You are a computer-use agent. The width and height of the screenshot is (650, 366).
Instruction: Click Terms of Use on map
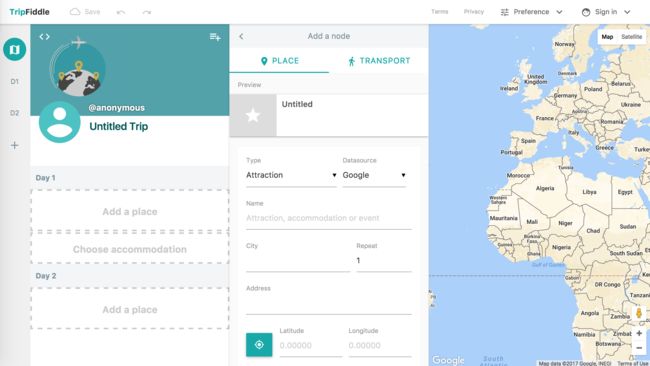(x=633, y=364)
